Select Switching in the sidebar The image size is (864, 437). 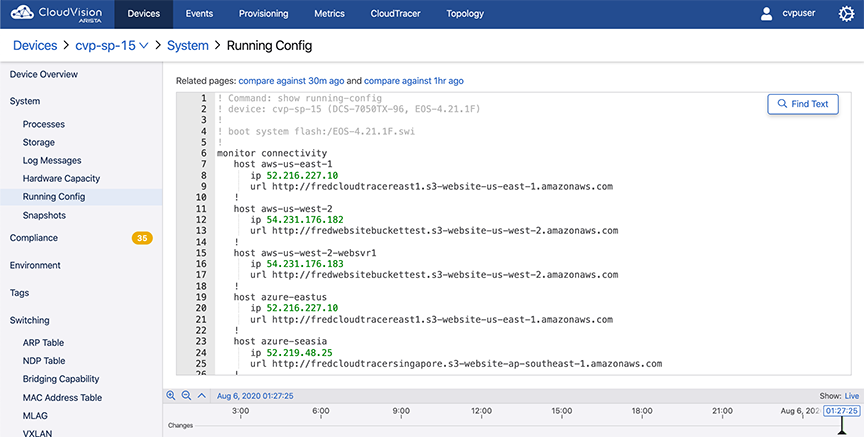click(x=29, y=320)
